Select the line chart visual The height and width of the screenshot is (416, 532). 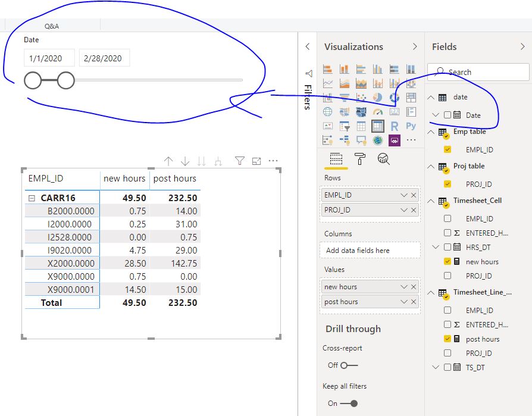[x=327, y=83]
